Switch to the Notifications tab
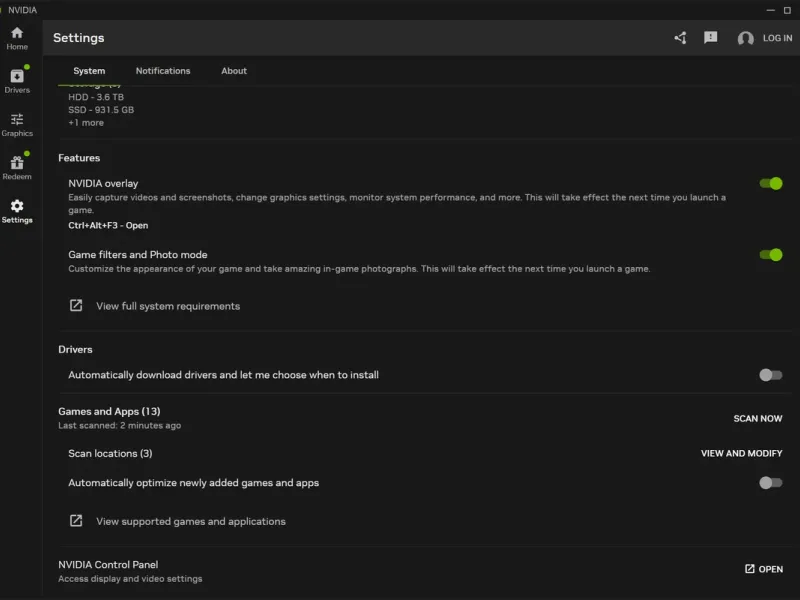 point(163,71)
